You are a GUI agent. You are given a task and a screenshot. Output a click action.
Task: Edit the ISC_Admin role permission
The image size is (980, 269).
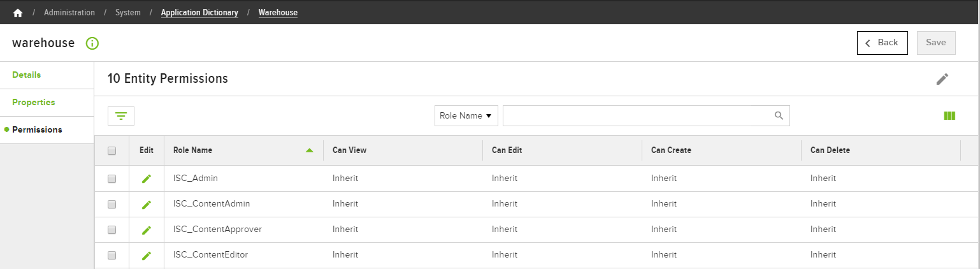pyautogui.click(x=147, y=179)
